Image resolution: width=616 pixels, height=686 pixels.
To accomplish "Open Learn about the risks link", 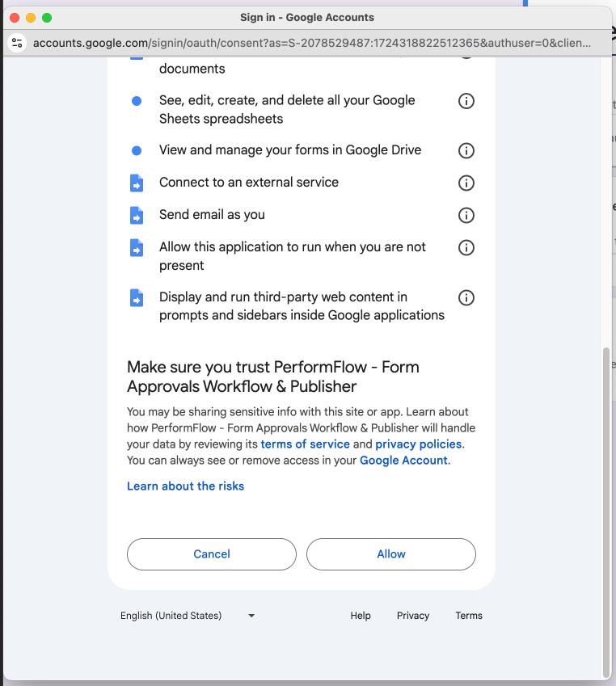I will pyautogui.click(x=186, y=486).
